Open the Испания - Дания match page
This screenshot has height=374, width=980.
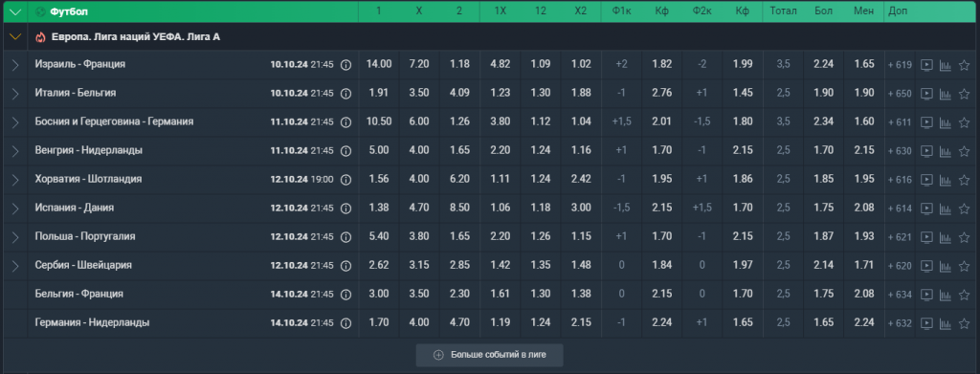click(x=75, y=208)
